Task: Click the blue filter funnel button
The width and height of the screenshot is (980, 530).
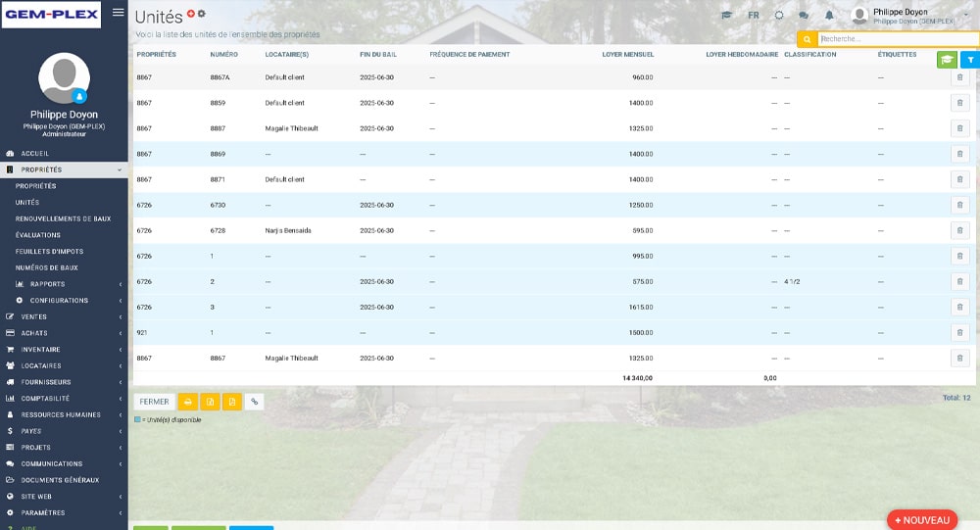Action: click(969, 60)
